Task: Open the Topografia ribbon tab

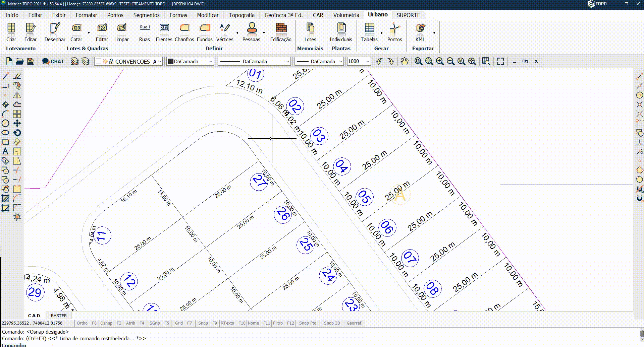Action: (241, 15)
